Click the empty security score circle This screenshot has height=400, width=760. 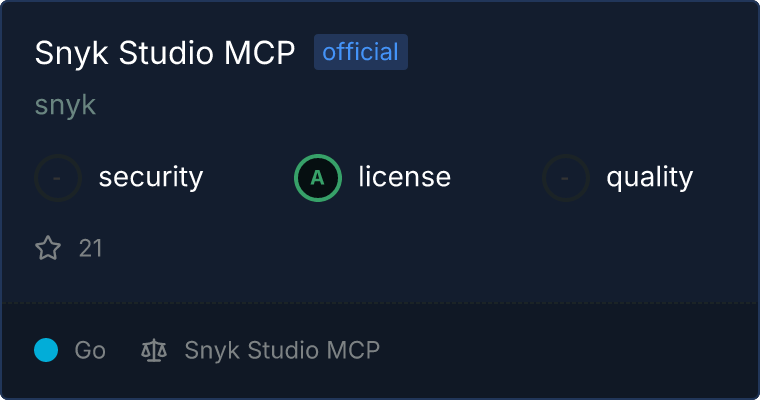[58, 178]
